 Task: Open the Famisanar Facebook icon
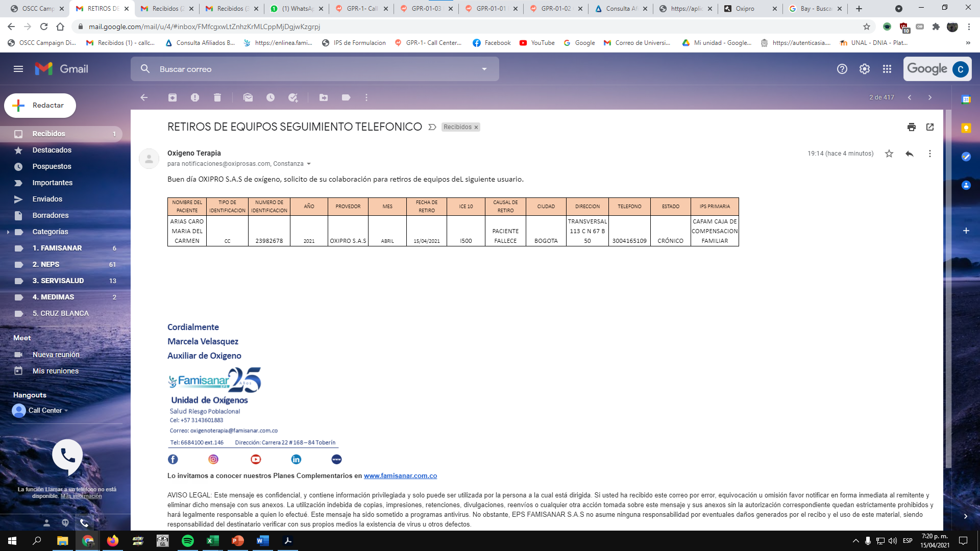173,459
